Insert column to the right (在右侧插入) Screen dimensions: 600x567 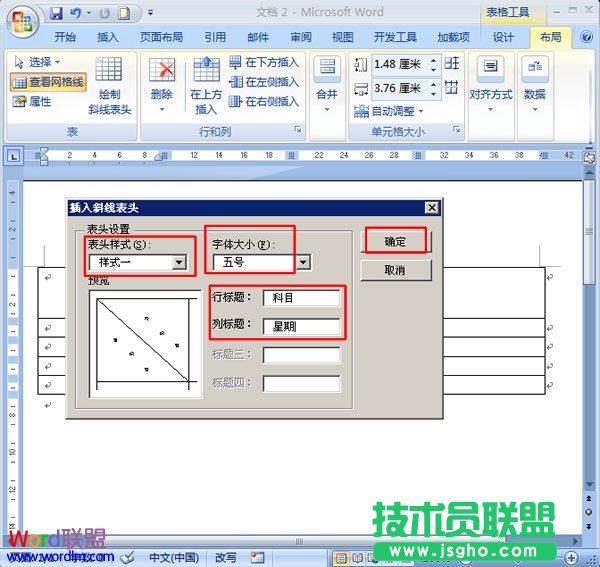(264, 102)
